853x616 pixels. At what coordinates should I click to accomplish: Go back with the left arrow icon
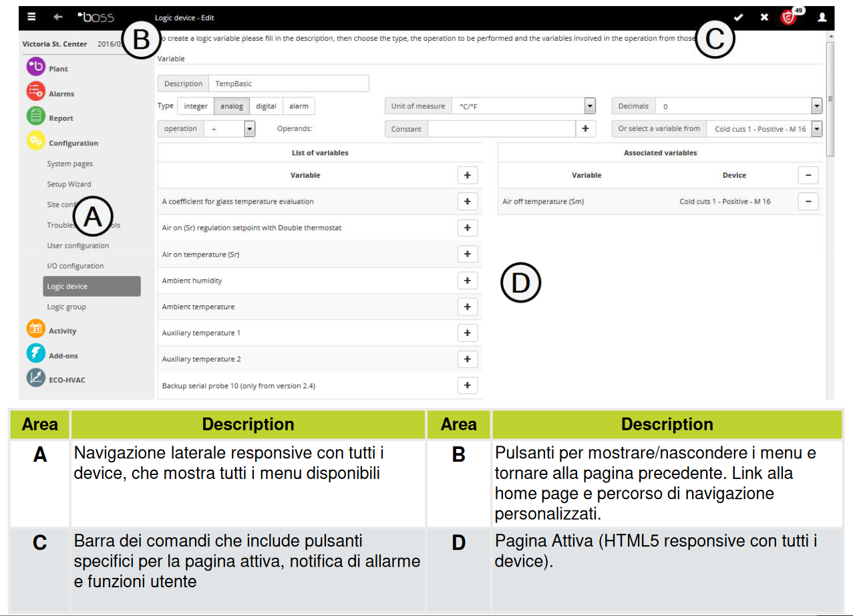pyautogui.click(x=58, y=17)
